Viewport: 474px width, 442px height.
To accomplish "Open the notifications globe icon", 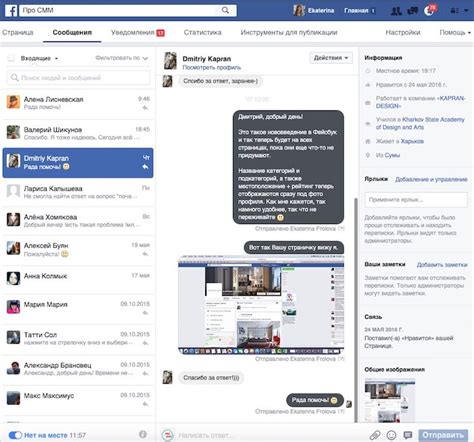I will point(429,11).
